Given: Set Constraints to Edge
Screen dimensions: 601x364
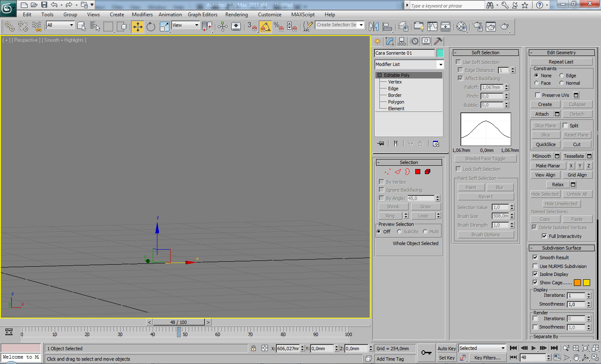Looking at the screenshot, I should [562, 76].
